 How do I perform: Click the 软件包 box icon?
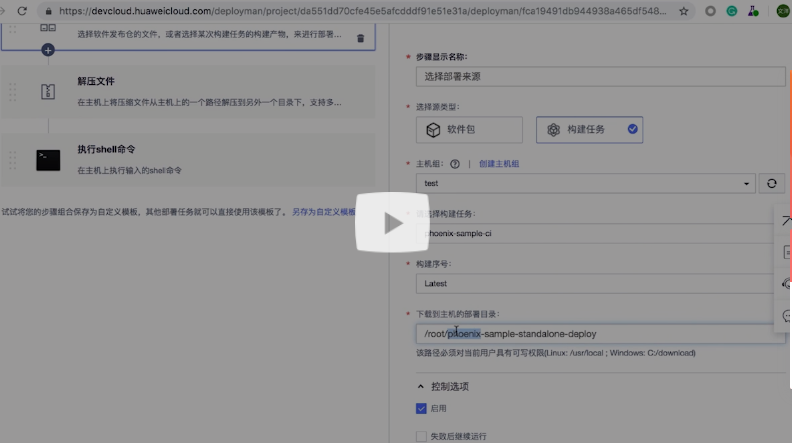pyautogui.click(x=433, y=130)
